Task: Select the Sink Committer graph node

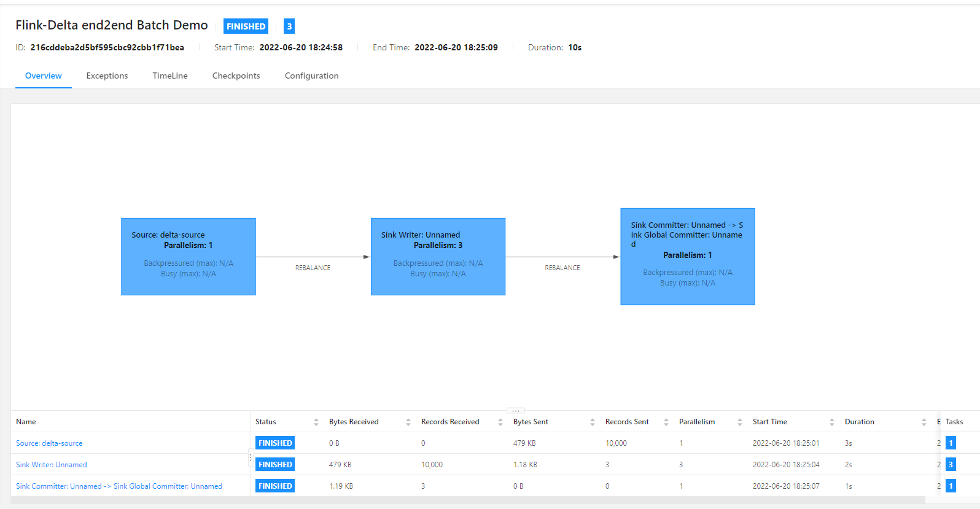Action: tap(688, 257)
